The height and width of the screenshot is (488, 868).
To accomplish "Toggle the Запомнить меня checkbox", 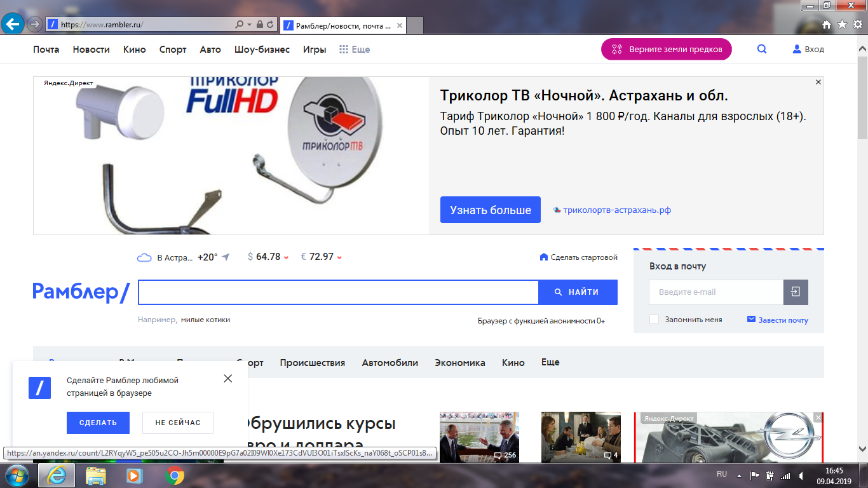I will [654, 320].
